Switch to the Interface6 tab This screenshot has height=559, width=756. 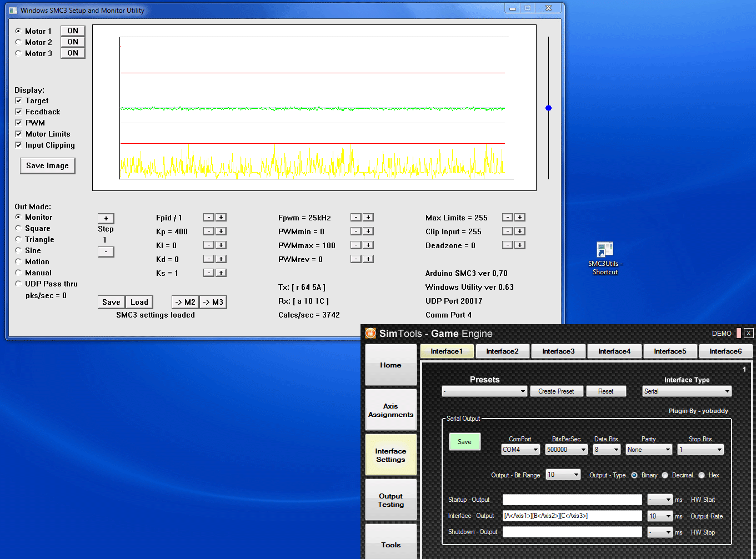pos(725,351)
